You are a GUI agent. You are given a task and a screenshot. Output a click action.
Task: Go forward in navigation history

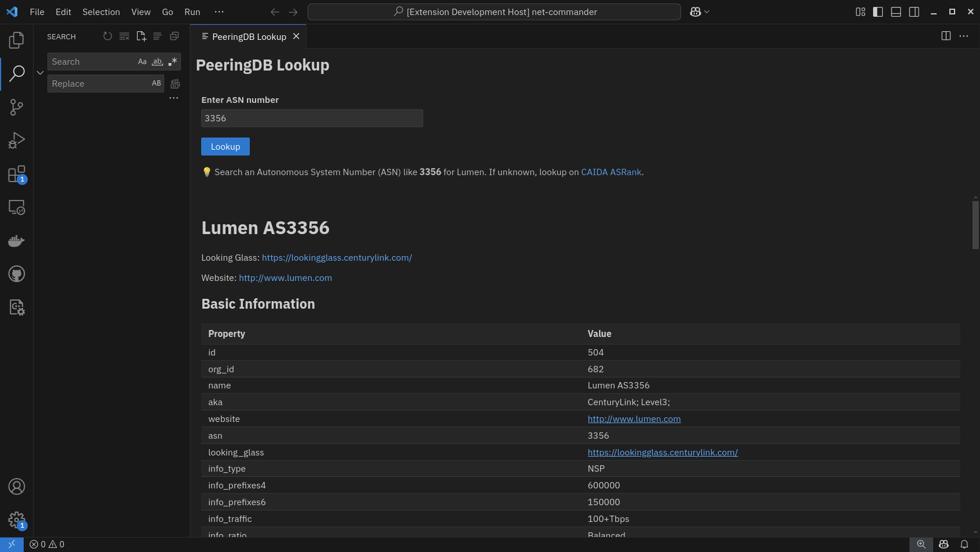[293, 12]
